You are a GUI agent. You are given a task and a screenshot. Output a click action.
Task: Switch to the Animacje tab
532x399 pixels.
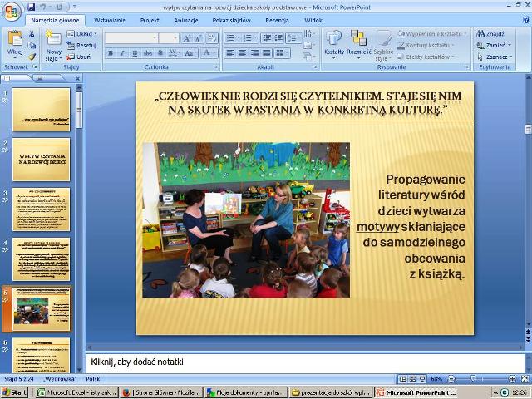pos(186,20)
